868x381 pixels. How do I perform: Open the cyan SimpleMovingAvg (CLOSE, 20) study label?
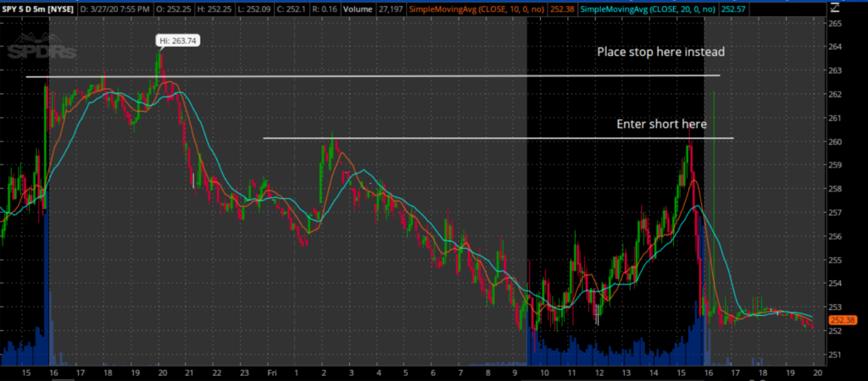coord(649,8)
